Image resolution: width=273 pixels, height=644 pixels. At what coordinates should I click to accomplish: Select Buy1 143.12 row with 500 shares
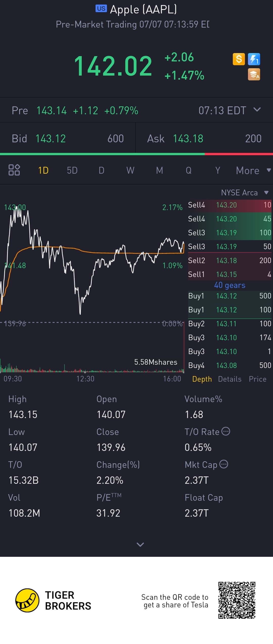click(230, 296)
